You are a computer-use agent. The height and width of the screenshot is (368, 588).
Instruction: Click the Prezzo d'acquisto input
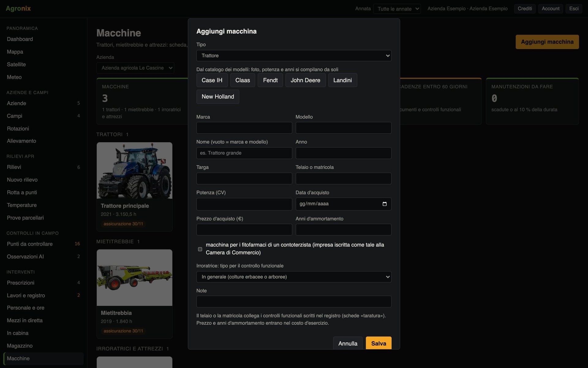pyautogui.click(x=244, y=230)
